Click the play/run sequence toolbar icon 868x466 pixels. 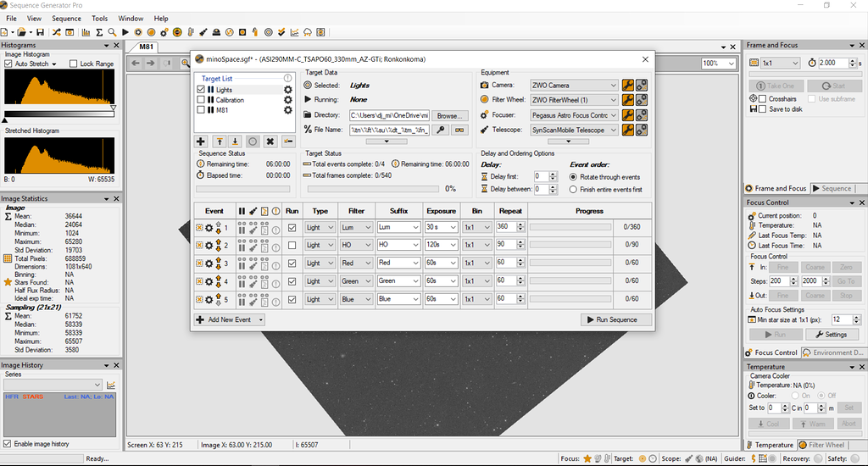point(125,33)
